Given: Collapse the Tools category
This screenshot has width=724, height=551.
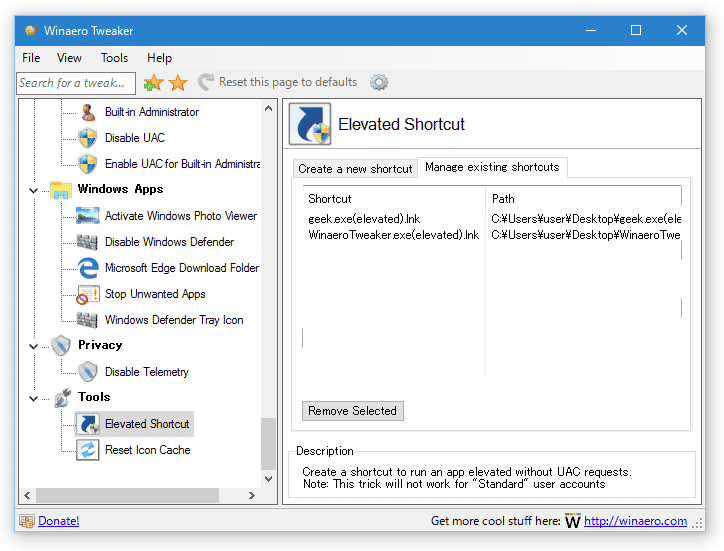Looking at the screenshot, I should (33, 398).
